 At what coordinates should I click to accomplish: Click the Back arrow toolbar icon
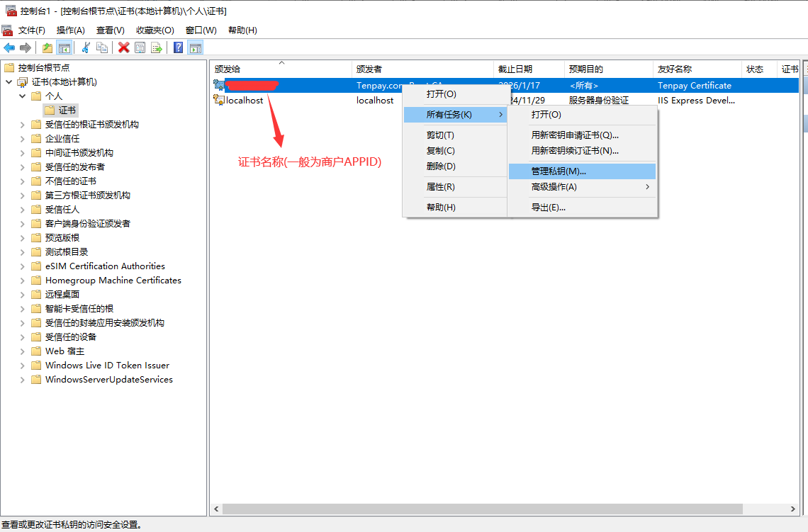point(9,48)
